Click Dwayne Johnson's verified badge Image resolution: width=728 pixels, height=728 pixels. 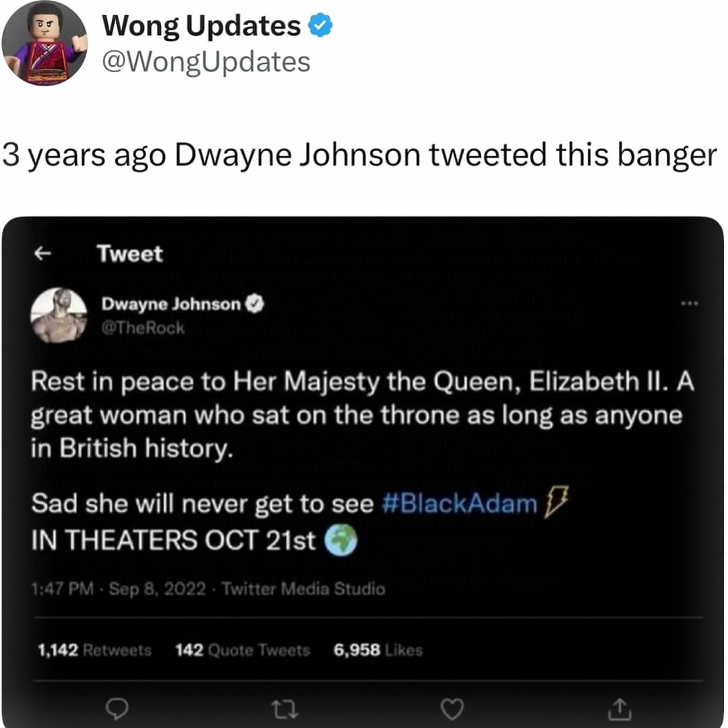coord(255,303)
